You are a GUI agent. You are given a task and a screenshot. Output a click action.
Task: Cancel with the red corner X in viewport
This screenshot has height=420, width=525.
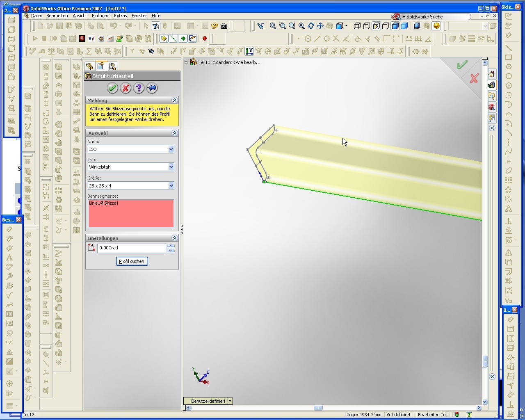click(x=474, y=78)
